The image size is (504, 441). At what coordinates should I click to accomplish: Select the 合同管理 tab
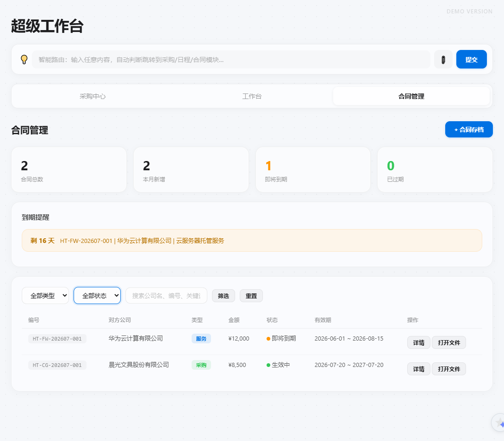tap(411, 96)
